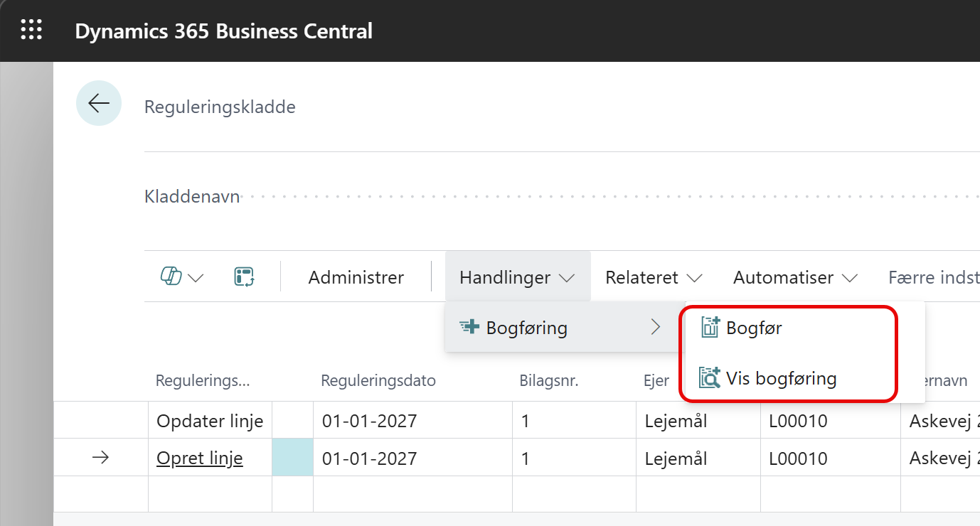Click the Reguleringsdato column header
Image resolution: width=980 pixels, height=526 pixels.
(378, 381)
